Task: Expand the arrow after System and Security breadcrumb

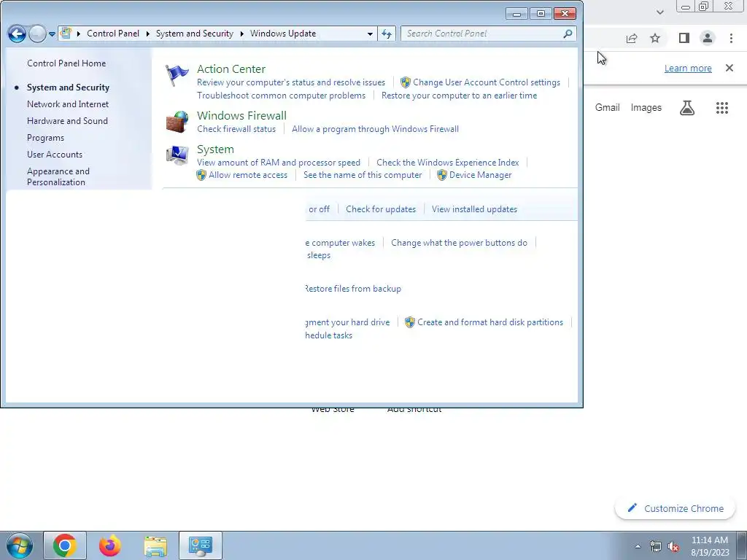Action: point(242,34)
